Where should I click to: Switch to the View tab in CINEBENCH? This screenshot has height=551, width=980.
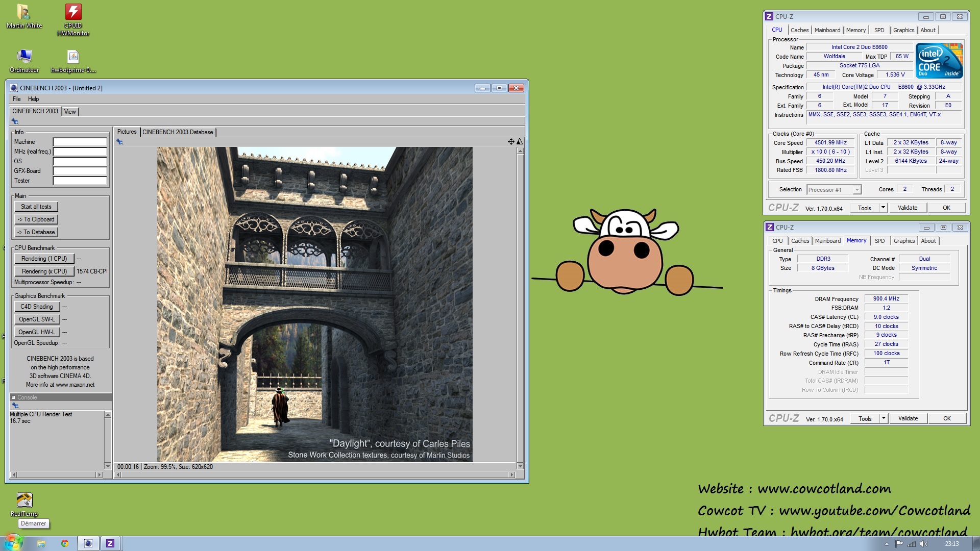[x=70, y=112]
